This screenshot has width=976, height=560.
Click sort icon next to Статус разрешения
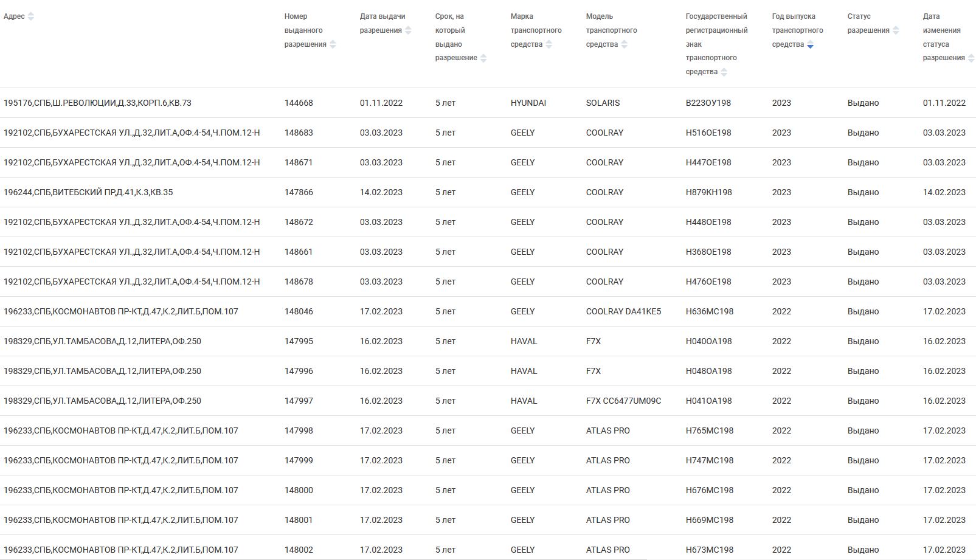coord(896,30)
